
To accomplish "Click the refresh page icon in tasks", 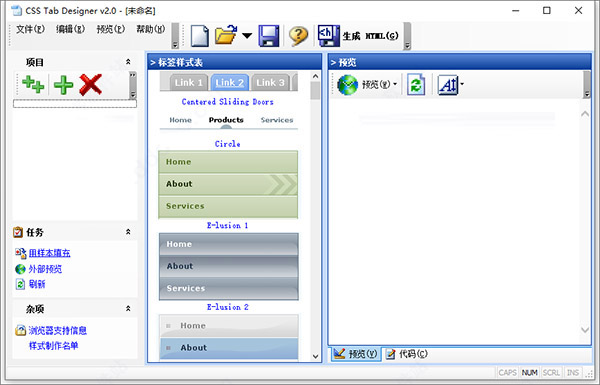I will [20, 284].
